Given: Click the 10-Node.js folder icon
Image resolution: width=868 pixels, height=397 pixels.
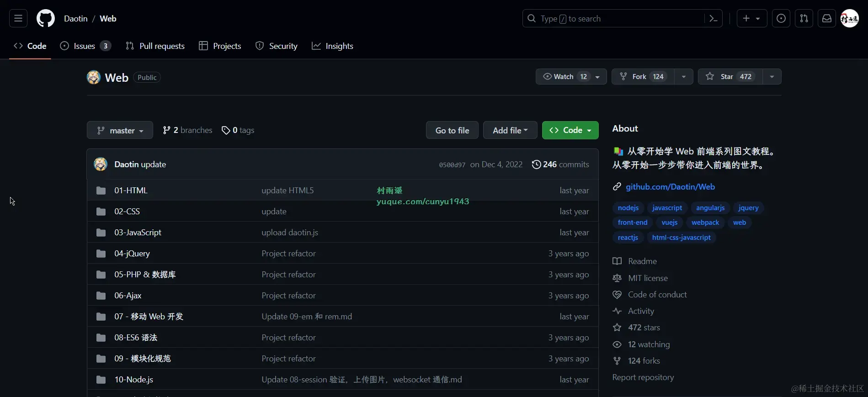Looking at the screenshot, I should click(x=101, y=380).
